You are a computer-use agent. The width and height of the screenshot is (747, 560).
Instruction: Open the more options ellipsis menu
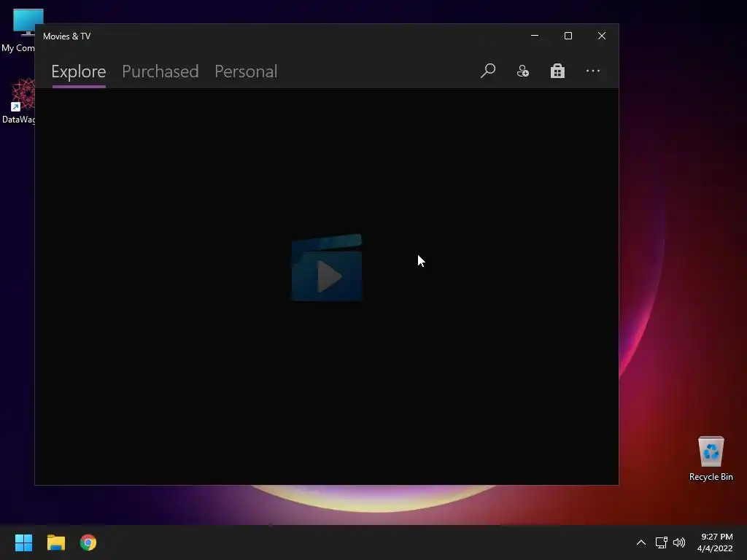(592, 71)
